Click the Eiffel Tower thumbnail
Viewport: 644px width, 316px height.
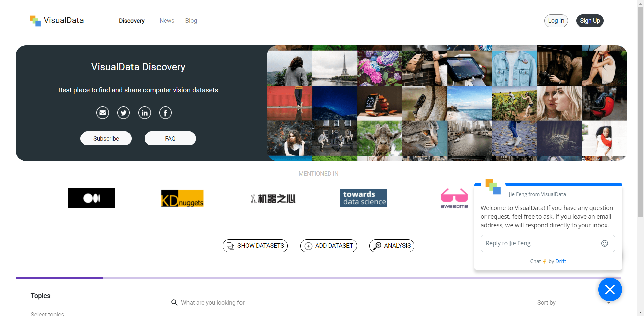tap(335, 68)
